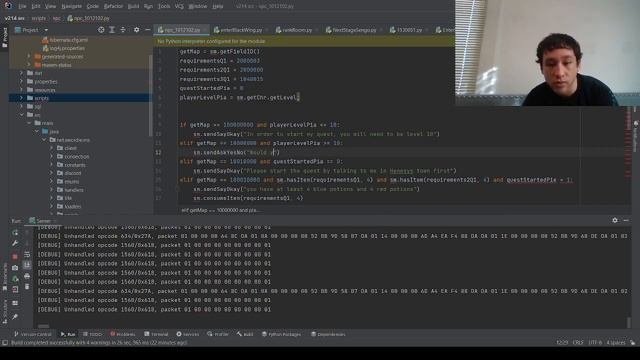Open the Profiler tool window
This screenshot has height=360, width=640.
tap(218, 334)
